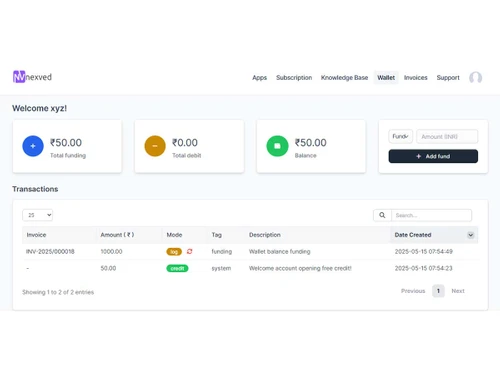This screenshot has height=375, width=500.
Task: Click invoice INV-2025/000018
Action: point(50,252)
